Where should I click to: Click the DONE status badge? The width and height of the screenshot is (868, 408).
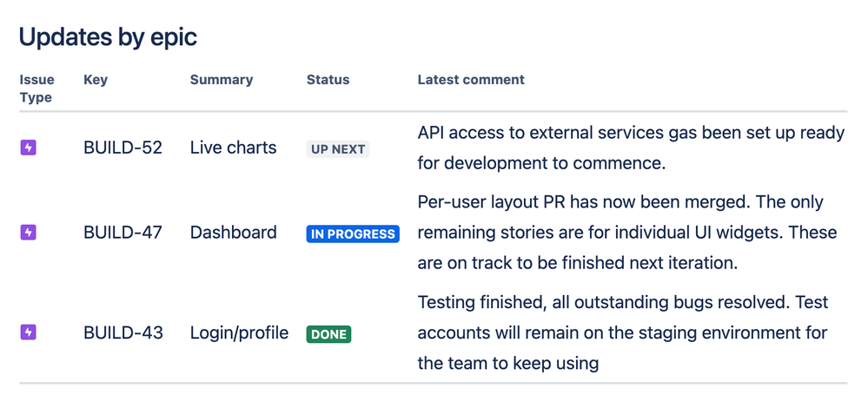coord(328,334)
